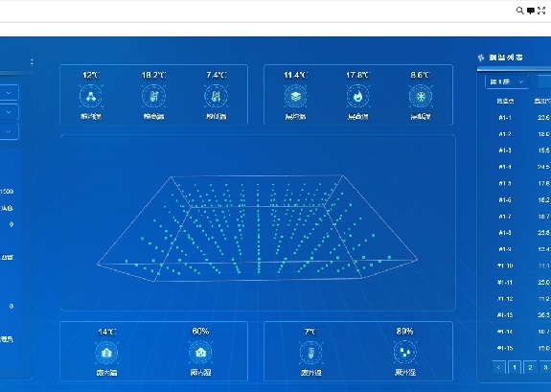551x392 pixels.
Task: Expand the bottom dropdown chevron in left panel
Action: [9, 131]
